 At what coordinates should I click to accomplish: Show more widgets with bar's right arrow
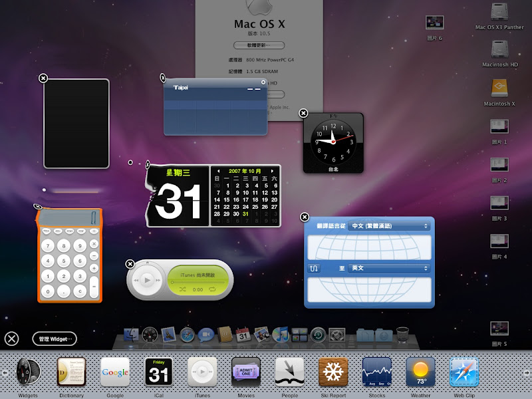(527, 372)
